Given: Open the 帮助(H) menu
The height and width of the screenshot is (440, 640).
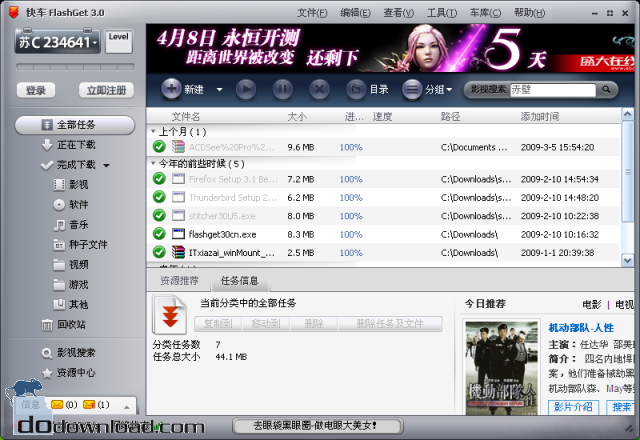Looking at the screenshot, I should [529, 13].
